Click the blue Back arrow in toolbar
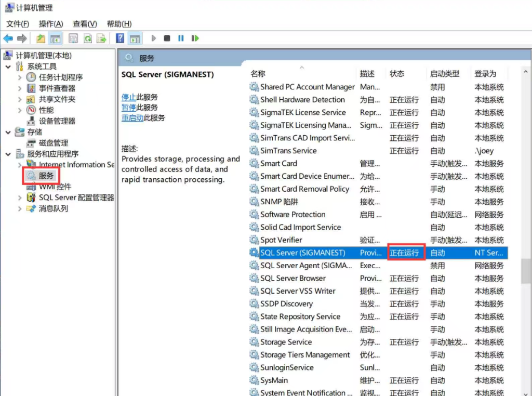 pyautogui.click(x=8, y=38)
